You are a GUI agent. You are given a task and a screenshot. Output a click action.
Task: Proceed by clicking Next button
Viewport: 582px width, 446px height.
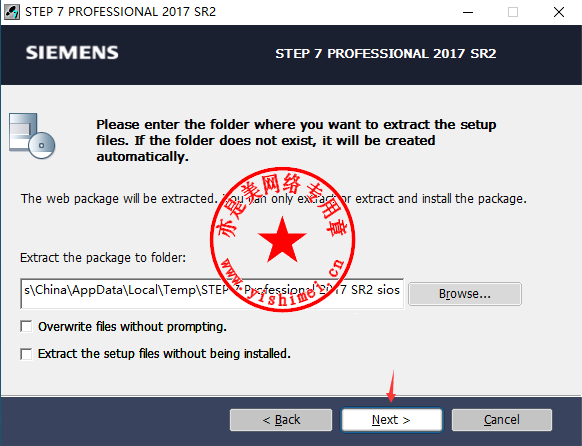(392, 420)
